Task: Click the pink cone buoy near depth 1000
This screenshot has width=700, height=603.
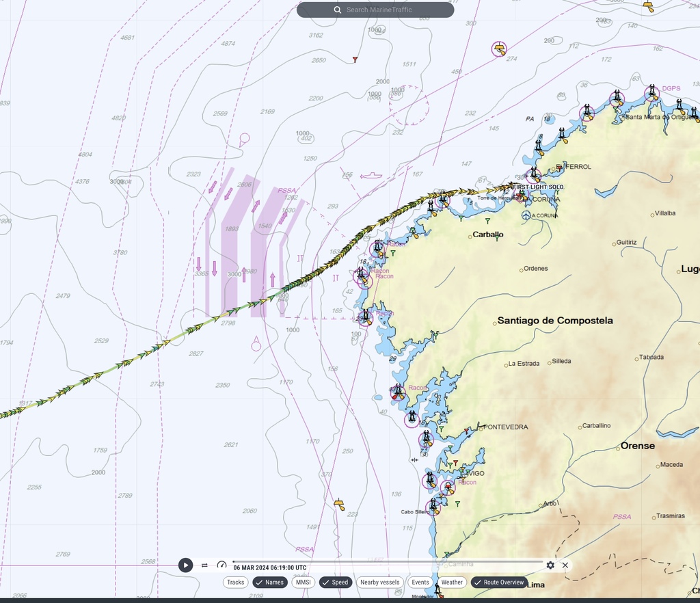Action: tap(256, 344)
